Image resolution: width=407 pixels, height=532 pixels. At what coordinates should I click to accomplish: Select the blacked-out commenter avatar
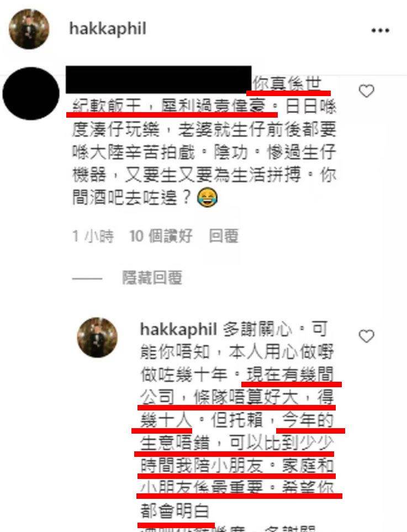[31, 93]
